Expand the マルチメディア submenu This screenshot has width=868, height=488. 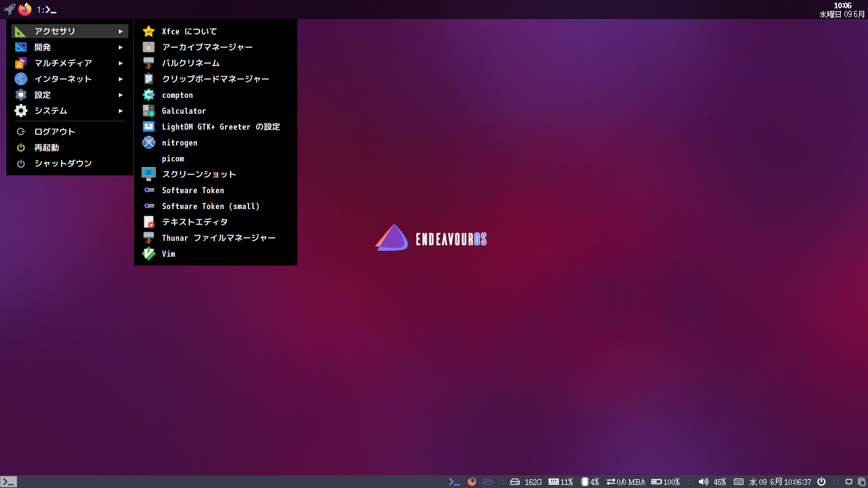pos(70,63)
